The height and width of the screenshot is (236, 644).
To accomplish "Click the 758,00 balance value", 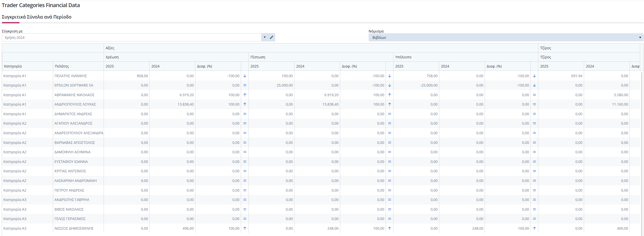I will point(432,76).
